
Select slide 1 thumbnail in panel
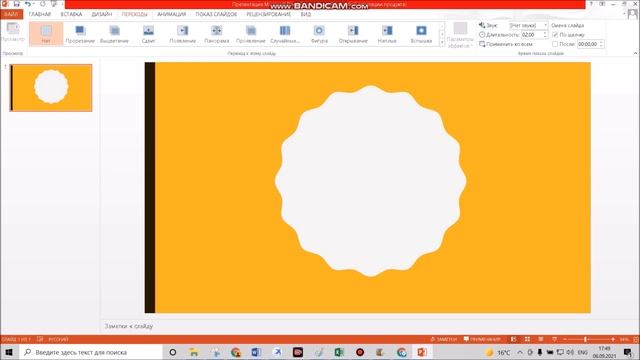tap(51, 87)
